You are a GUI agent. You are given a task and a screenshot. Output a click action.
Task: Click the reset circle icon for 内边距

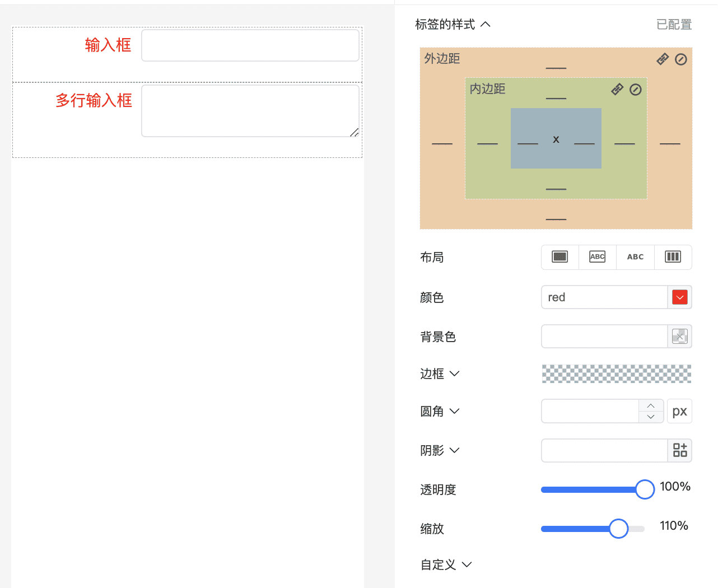point(636,90)
